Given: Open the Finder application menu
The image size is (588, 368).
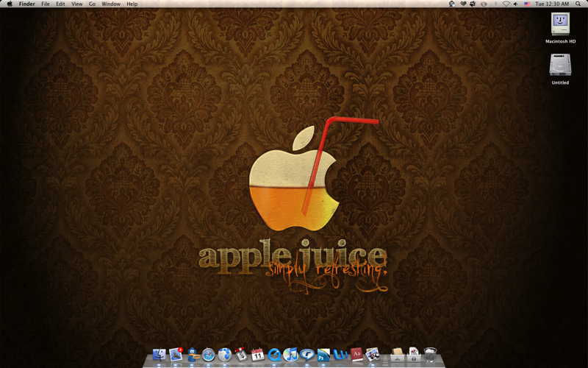Looking at the screenshot, I should 27,4.
